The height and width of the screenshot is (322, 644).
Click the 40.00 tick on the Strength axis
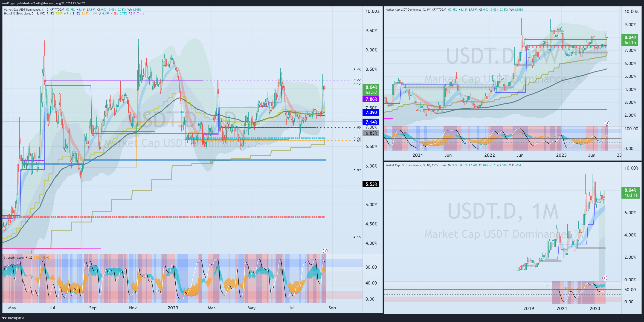point(371,283)
